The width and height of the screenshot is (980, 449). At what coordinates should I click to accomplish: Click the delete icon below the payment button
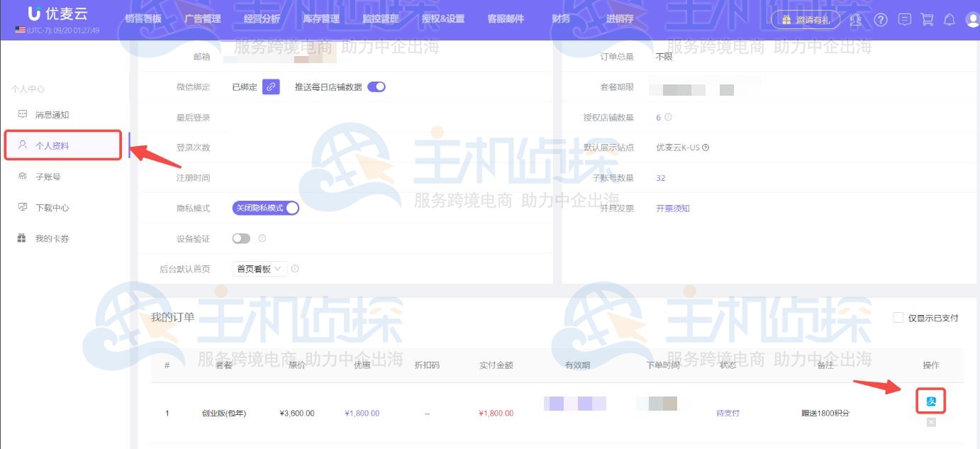pyautogui.click(x=932, y=423)
